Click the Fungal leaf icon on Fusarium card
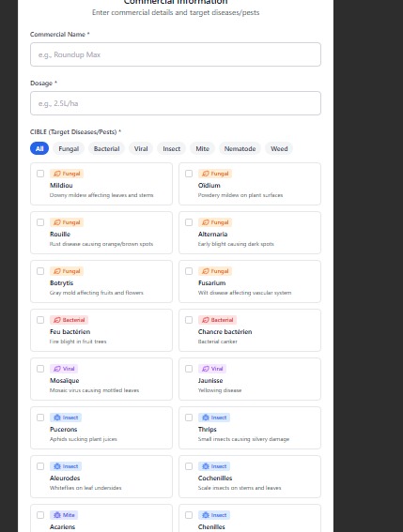The image size is (403, 532). pyautogui.click(x=206, y=271)
